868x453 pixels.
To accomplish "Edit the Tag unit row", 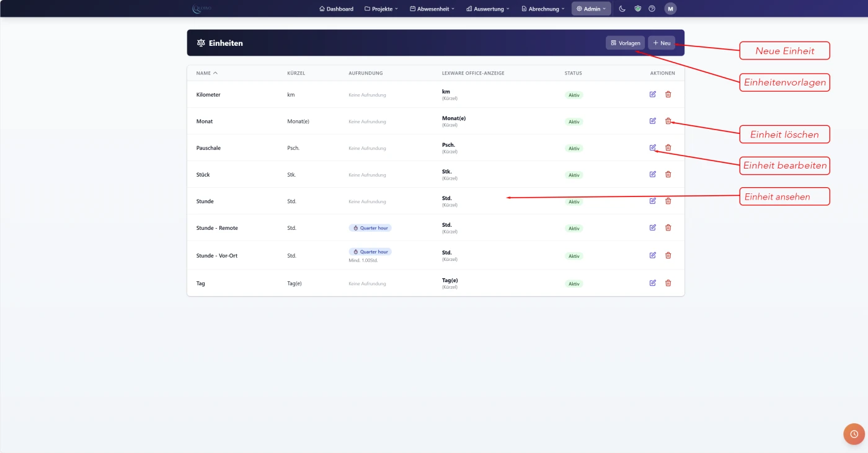I will point(652,283).
